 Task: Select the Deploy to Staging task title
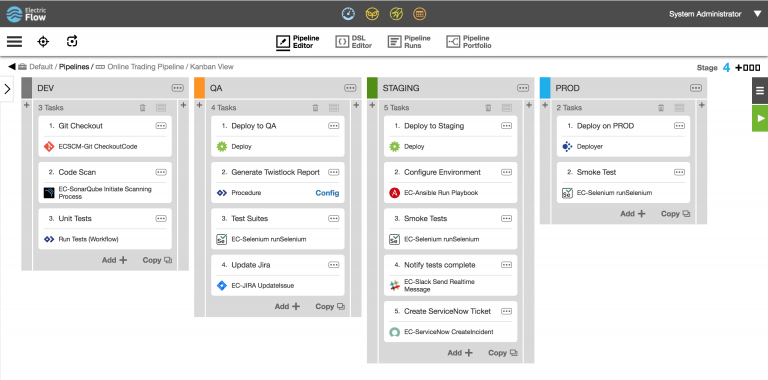(434, 126)
